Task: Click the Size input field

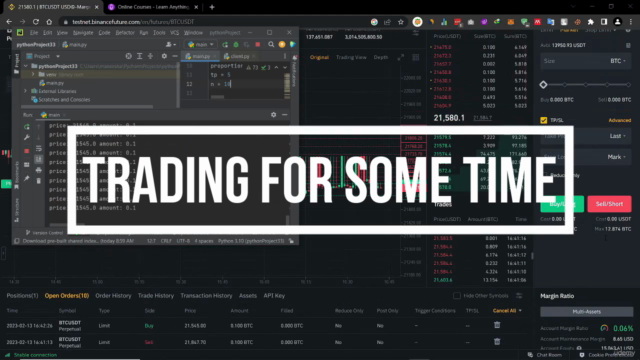Action: [x=586, y=61]
